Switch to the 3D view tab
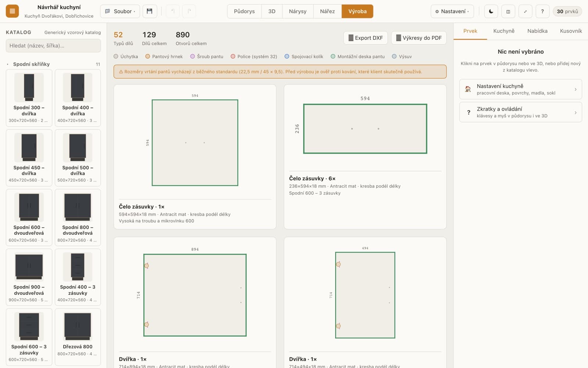The image size is (588, 368). (x=272, y=11)
